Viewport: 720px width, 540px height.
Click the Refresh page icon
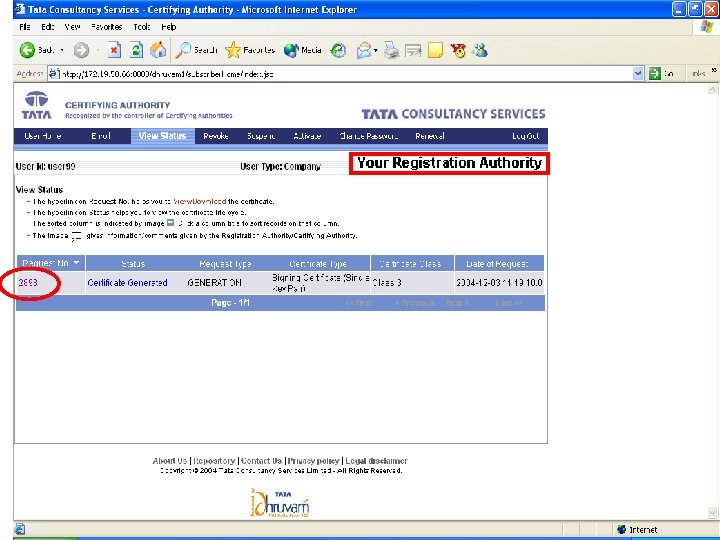pyautogui.click(x=136, y=50)
